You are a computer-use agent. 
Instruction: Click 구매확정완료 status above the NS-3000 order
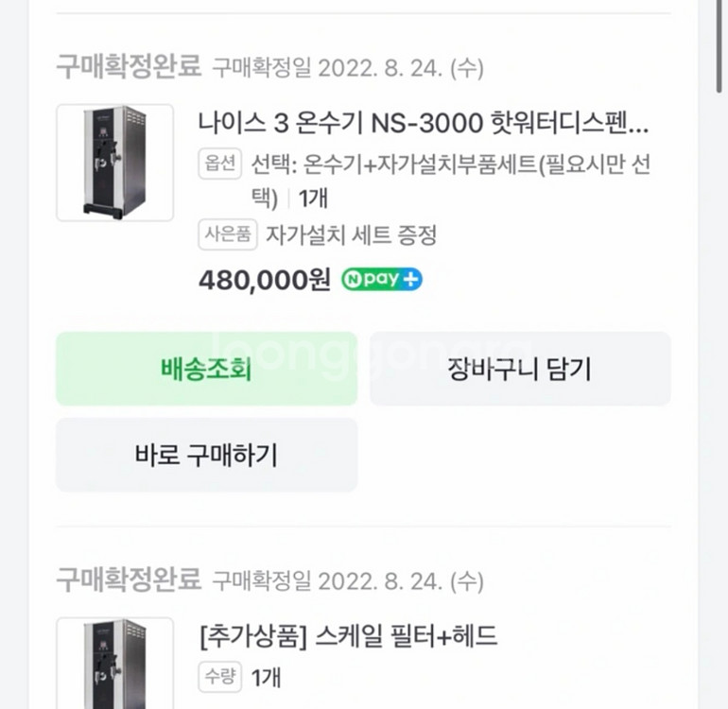[x=129, y=67]
